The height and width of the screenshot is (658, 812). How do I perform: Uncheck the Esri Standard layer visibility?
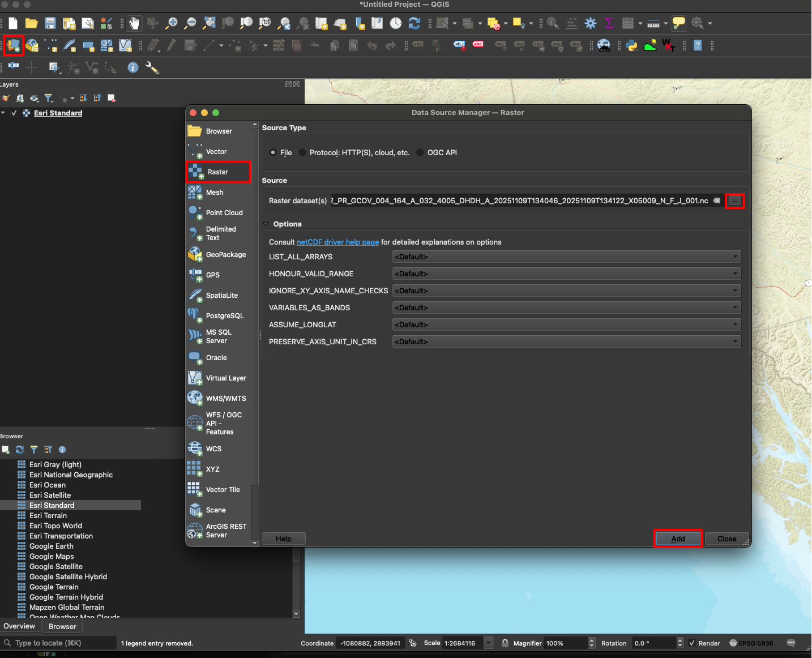click(x=14, y=113)
